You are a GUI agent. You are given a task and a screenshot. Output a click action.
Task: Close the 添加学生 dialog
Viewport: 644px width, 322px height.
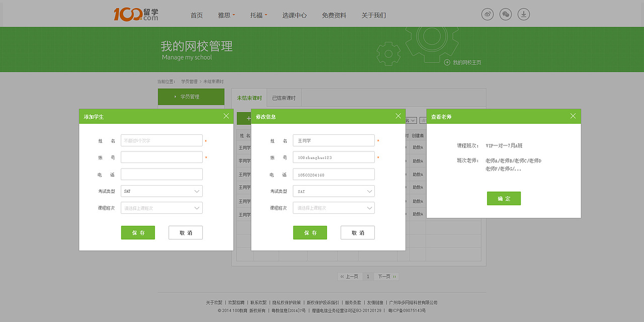[226, 116]
